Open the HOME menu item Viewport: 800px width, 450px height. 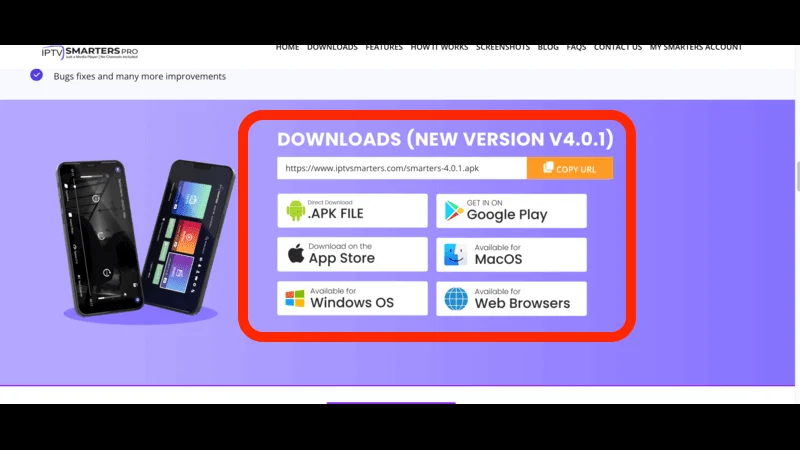[287, 48]
